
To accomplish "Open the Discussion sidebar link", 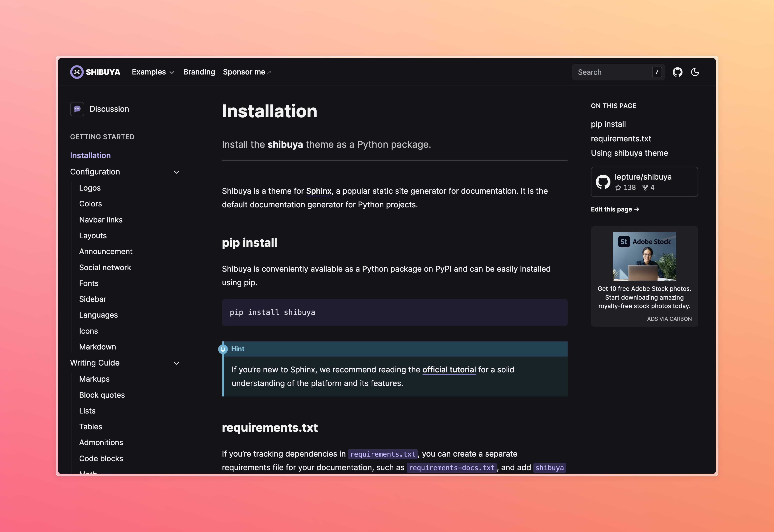I will (x=109, y=109).
